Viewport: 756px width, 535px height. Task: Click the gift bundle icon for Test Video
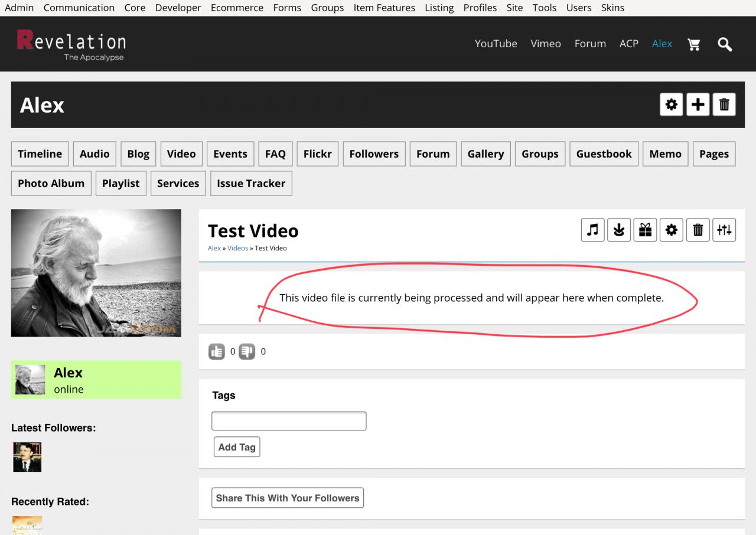[645, 230]
